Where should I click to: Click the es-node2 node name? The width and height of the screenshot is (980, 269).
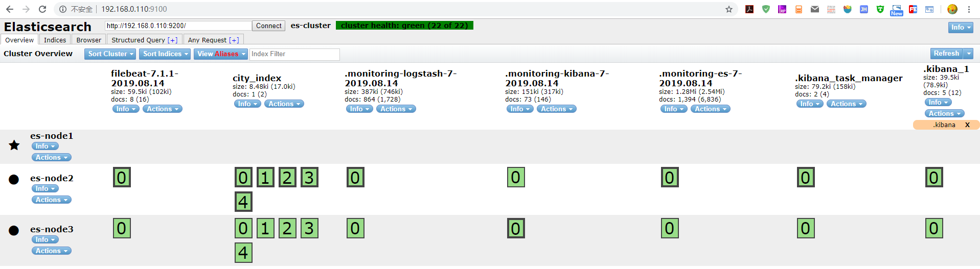(52, 178)
